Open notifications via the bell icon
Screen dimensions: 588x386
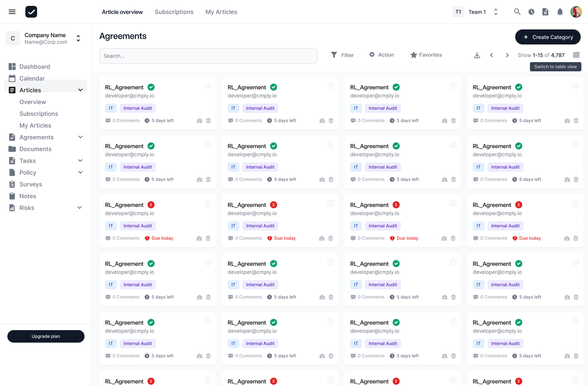560,11
